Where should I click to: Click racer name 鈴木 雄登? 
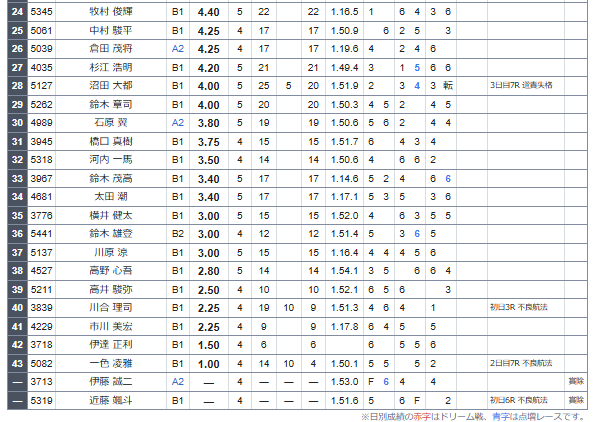(x=111, y=234)
